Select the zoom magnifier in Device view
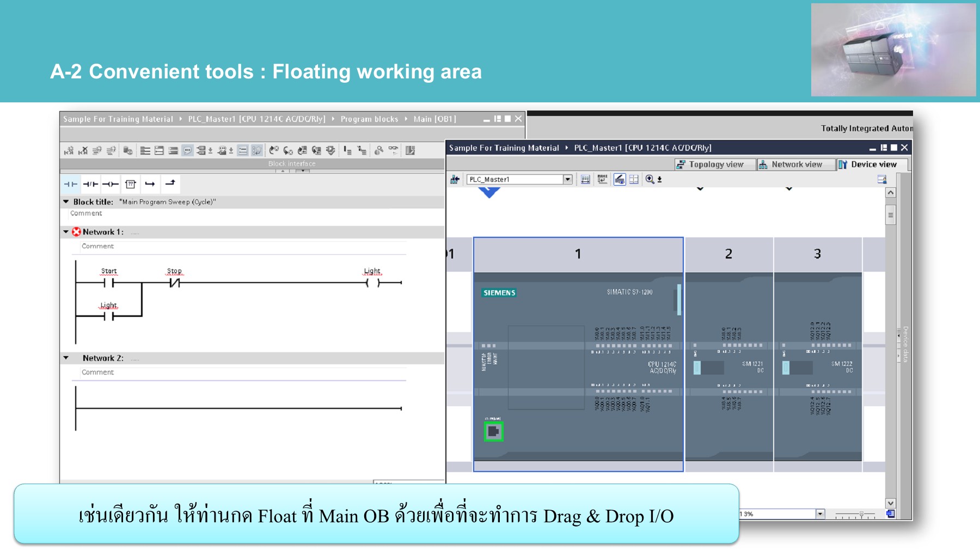Image resolution: width=980 pixels, height=551 pixels. [x=650, y=179]
